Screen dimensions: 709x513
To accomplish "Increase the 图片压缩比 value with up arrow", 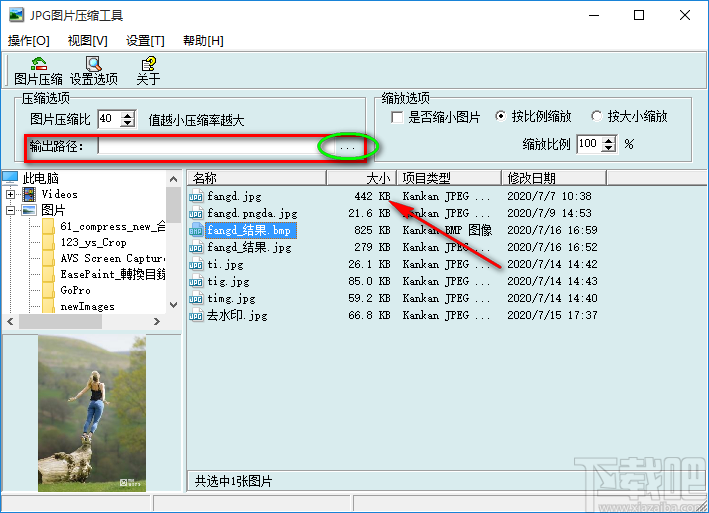I will 128,115.
